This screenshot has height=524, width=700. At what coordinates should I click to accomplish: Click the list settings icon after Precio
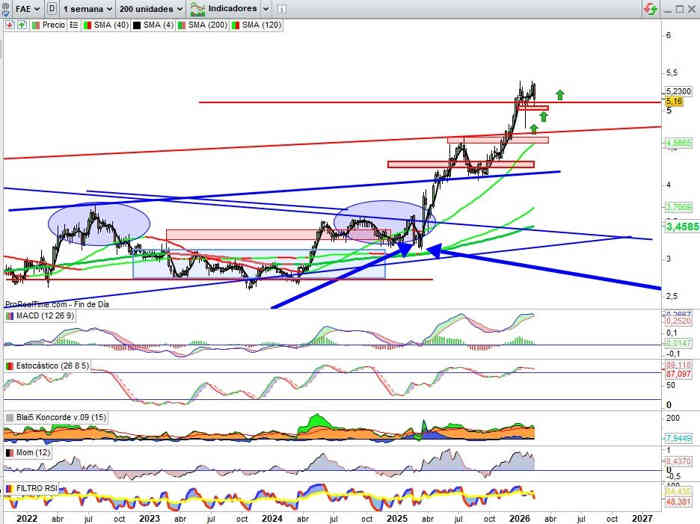point(74,23)
